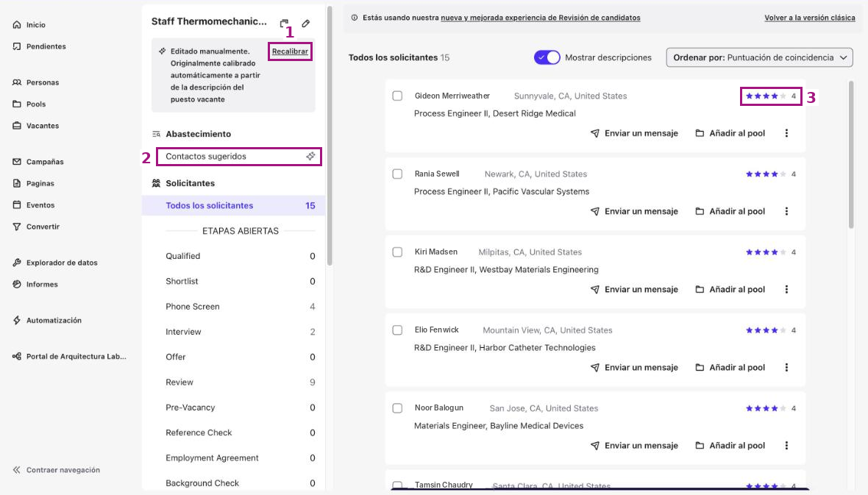Collapse the sidebar with Contraer navegación
Viewport: 868px width, 495px height.
coord(56,469)
